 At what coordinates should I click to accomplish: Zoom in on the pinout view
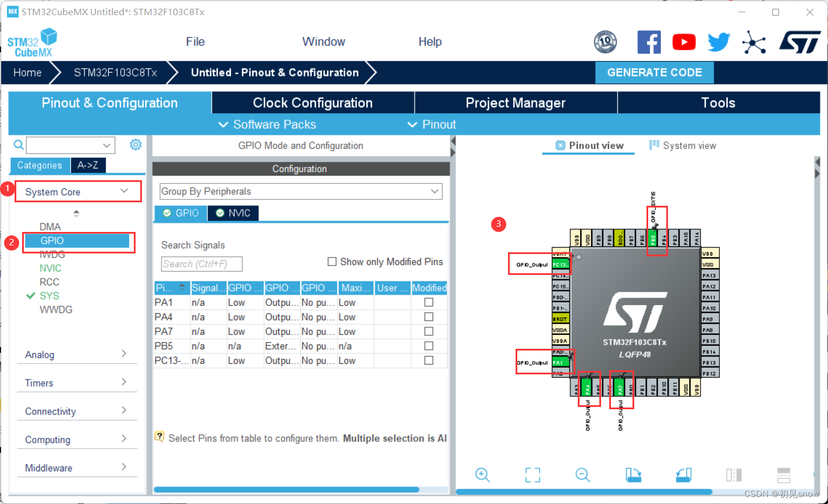point(482,475)
